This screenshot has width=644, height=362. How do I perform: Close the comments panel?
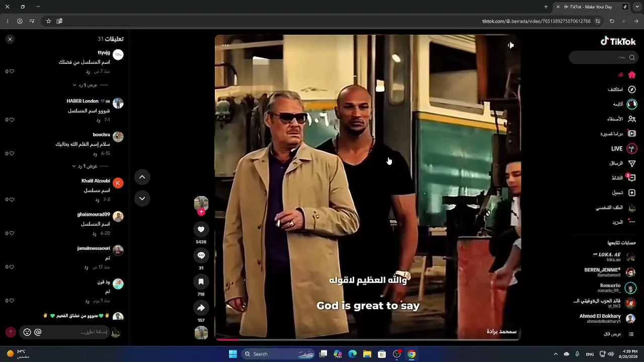click(10, 39)
